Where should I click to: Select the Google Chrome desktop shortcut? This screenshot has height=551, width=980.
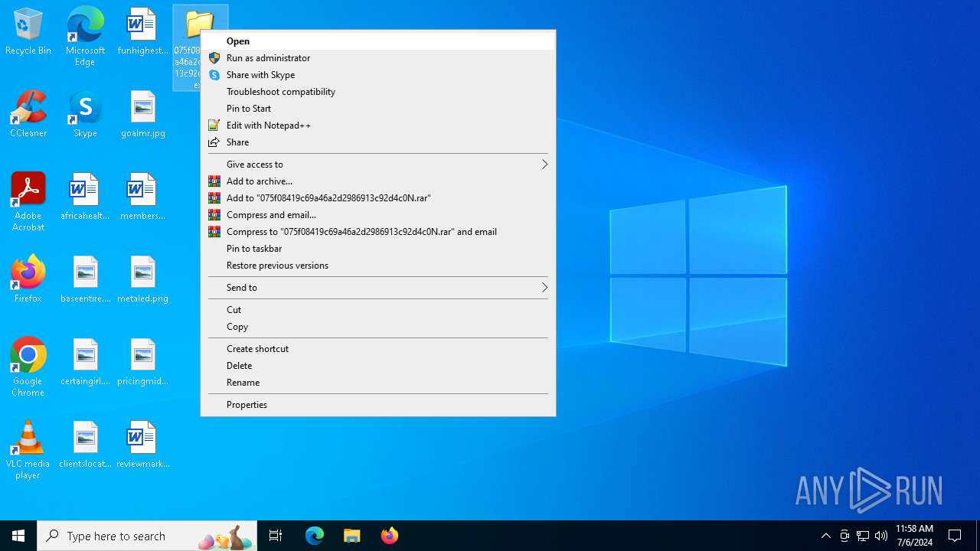coord(28,367)
